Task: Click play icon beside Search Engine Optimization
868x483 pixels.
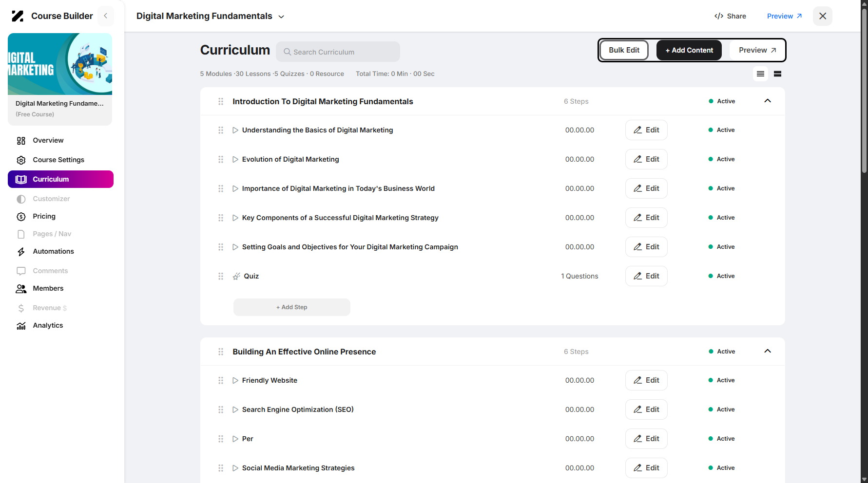Action: 235,409
